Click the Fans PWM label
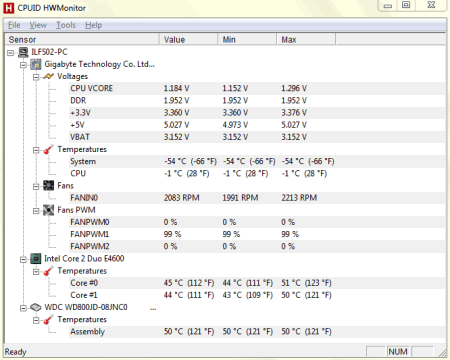This screenshot has height=360, width=450. [x=76, y=210]
